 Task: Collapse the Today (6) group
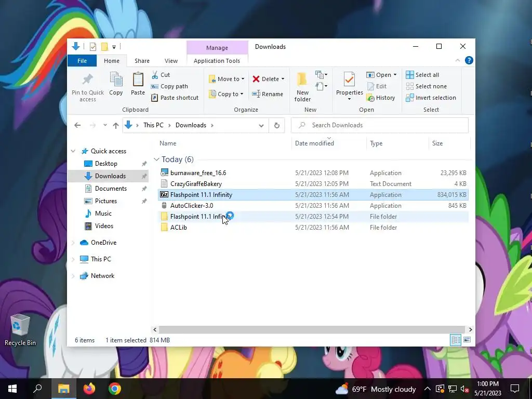point(156,159)
